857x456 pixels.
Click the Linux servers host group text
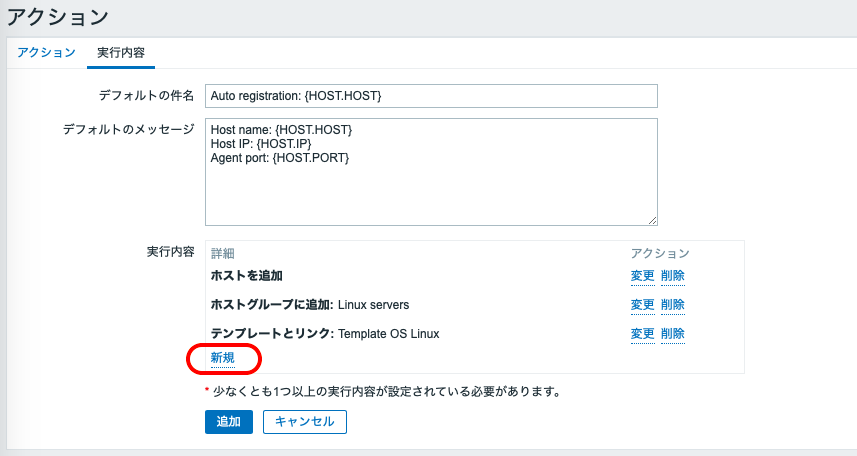point(373,305)
